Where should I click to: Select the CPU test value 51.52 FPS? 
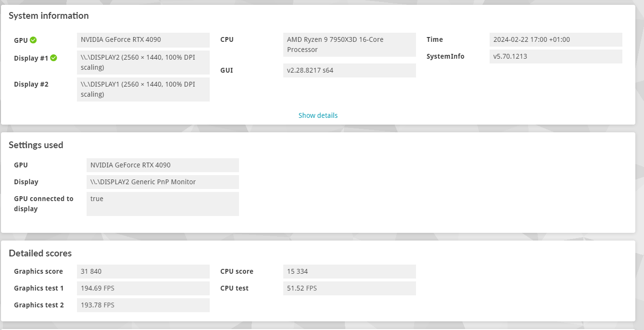[x=350, y=288]
